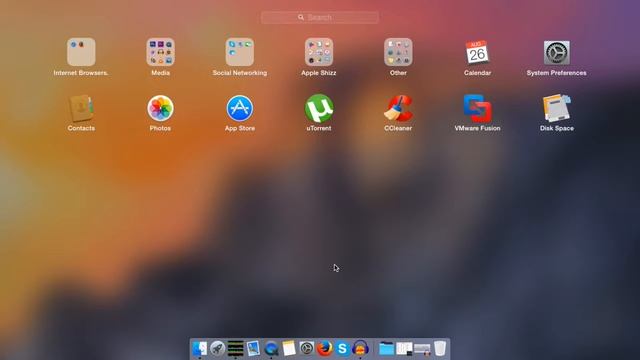Open Notes from the Dock
Viewport: 640px width, 360px height.
(x=289, y=349)
